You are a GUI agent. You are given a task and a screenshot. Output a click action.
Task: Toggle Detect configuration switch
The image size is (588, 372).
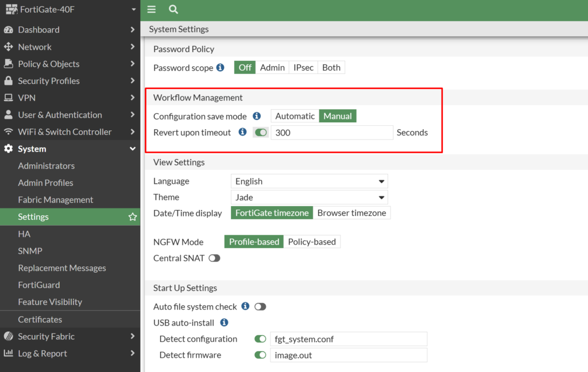pyautogui.click(x=260, y=339)
